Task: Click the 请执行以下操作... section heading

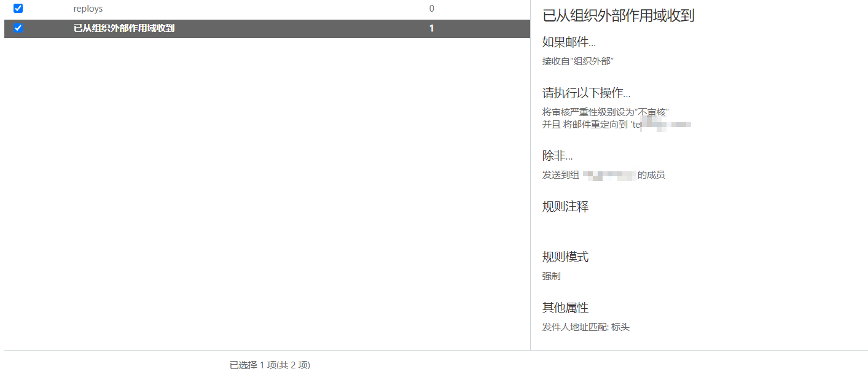Action: tap(586, 93)
